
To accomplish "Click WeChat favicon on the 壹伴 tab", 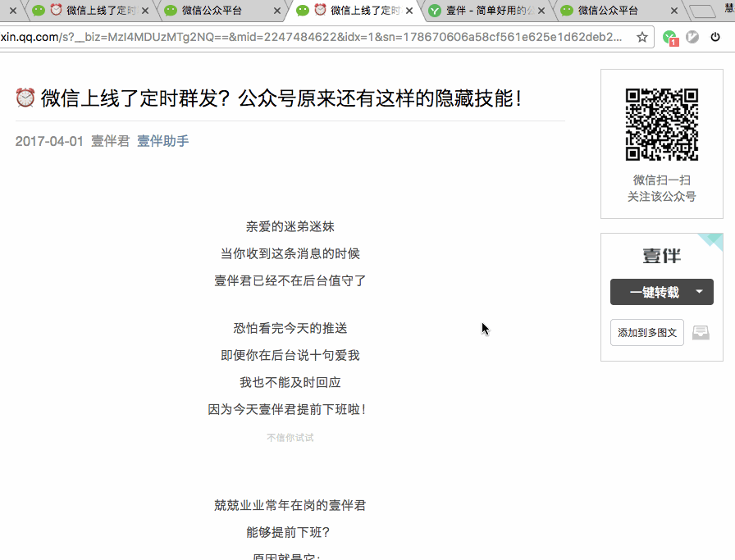I will (435, 11).
